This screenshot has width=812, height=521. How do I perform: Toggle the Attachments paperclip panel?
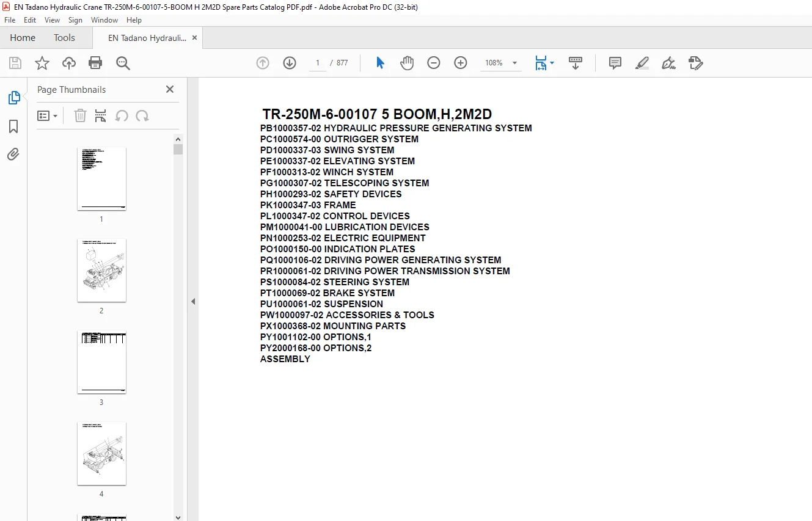(13, 155)
